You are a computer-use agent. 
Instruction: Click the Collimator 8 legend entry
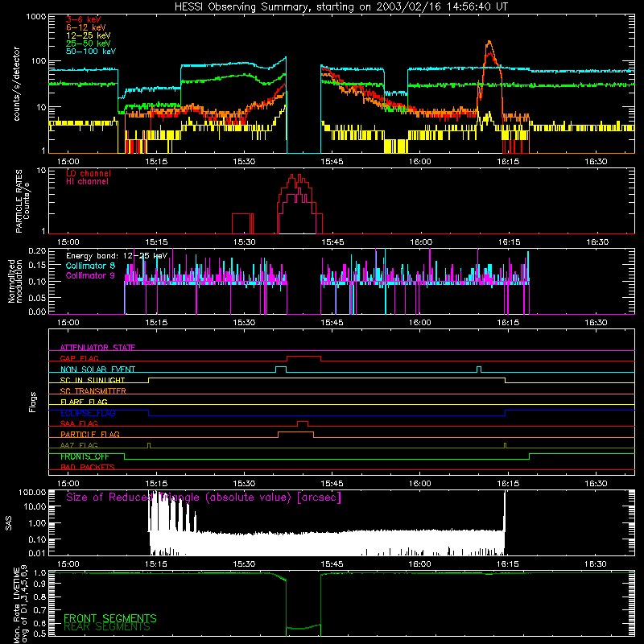coord(90,266)
